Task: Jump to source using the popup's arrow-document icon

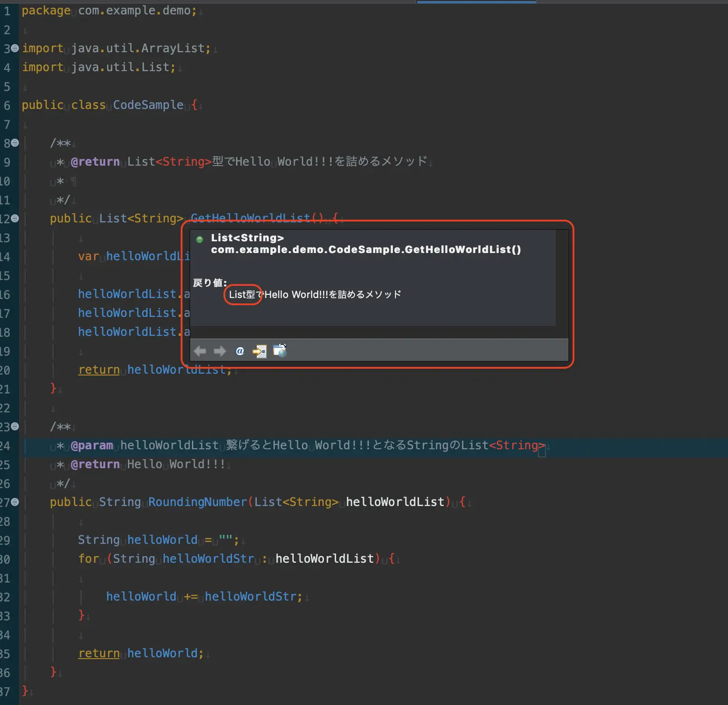Action: coord(260,351)
